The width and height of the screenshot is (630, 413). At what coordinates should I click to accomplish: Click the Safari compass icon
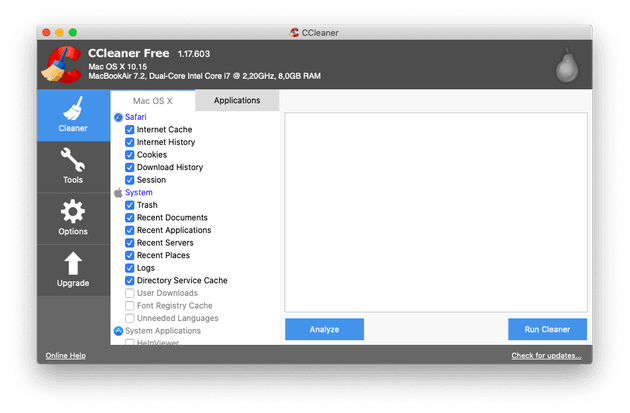(118, 117)
